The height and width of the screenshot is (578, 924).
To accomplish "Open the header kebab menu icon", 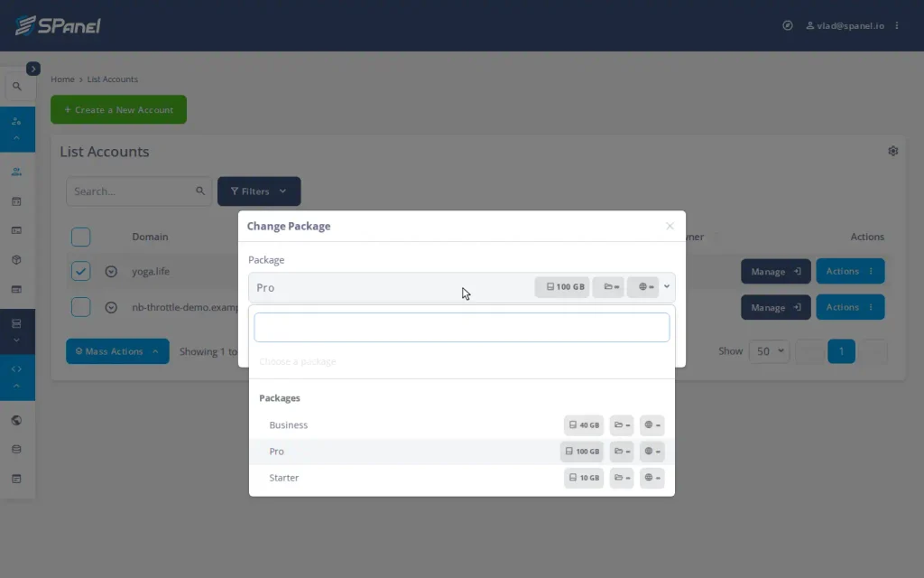I will [x=897, y=25].
